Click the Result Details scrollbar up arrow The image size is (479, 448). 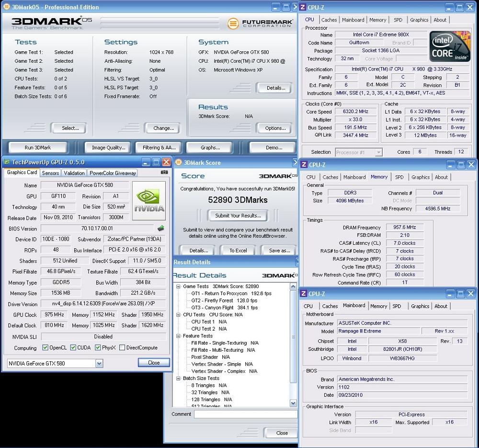(293, 287)
